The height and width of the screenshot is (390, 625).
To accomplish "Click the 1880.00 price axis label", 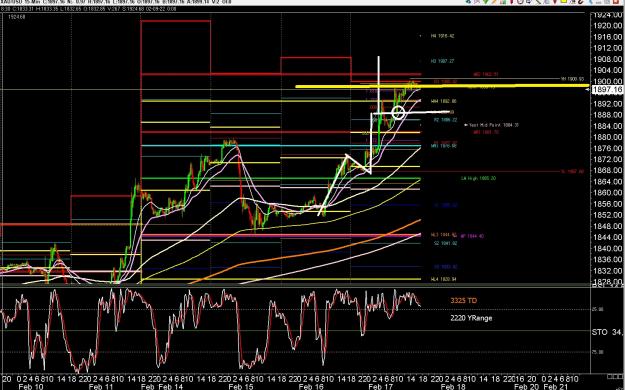I will click(x=607, y=137).
